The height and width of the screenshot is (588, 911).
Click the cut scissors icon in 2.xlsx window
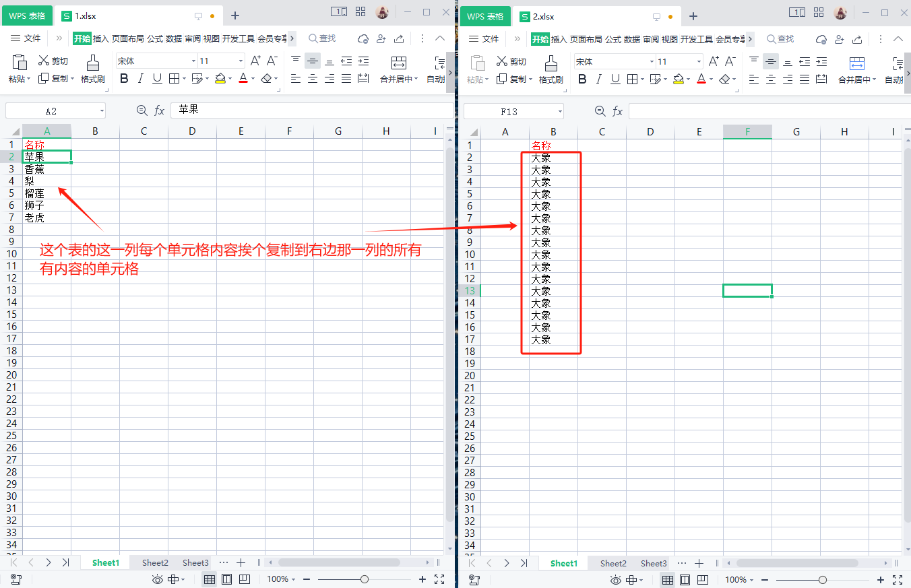point(501,61)
